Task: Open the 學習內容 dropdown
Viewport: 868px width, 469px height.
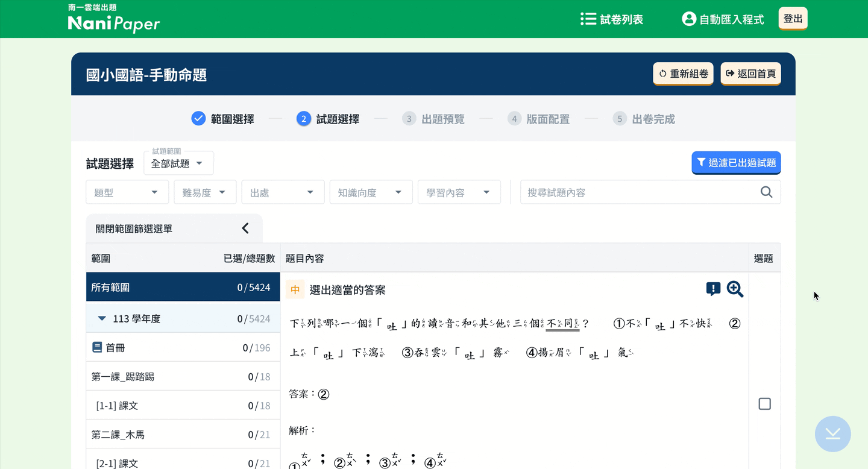Action: click(x=459, y=192)
